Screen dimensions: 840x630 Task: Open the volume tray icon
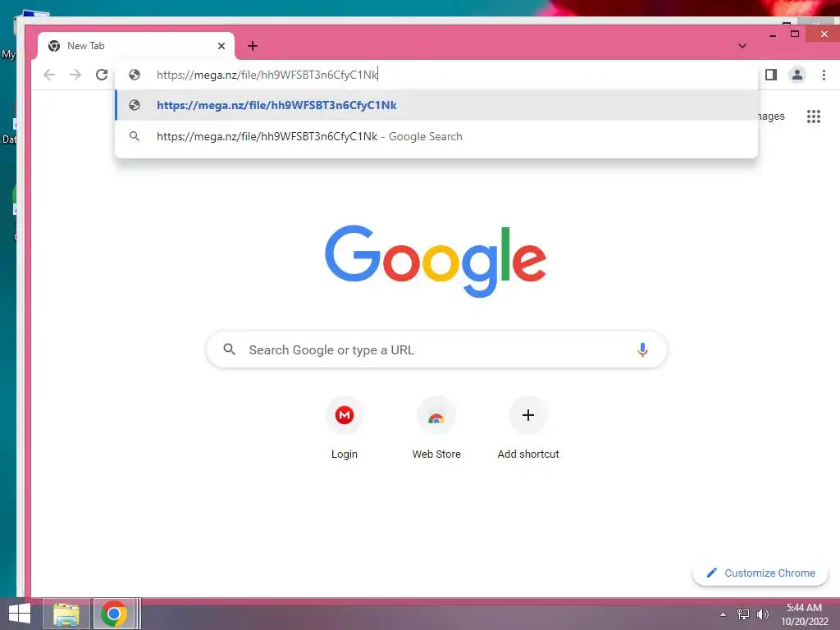pos(762,614)
